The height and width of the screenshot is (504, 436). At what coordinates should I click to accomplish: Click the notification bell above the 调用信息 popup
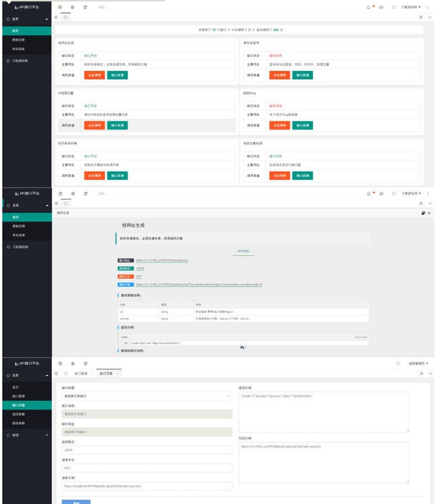(x=369, y=194)
